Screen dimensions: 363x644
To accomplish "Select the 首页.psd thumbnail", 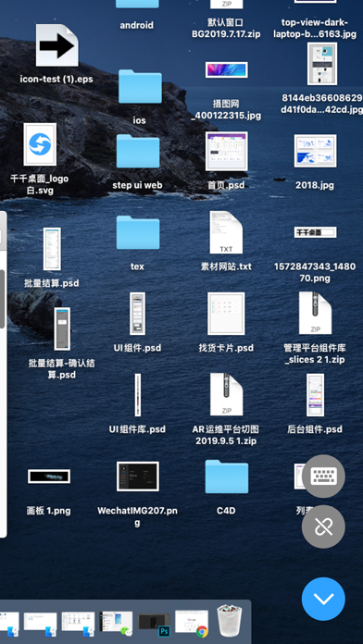I will click(227, 151).
